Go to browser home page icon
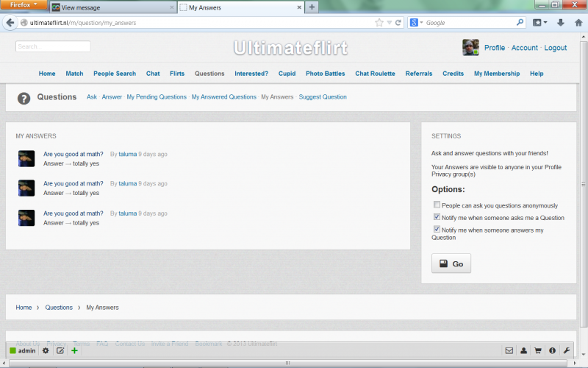 tap(578, 23)
